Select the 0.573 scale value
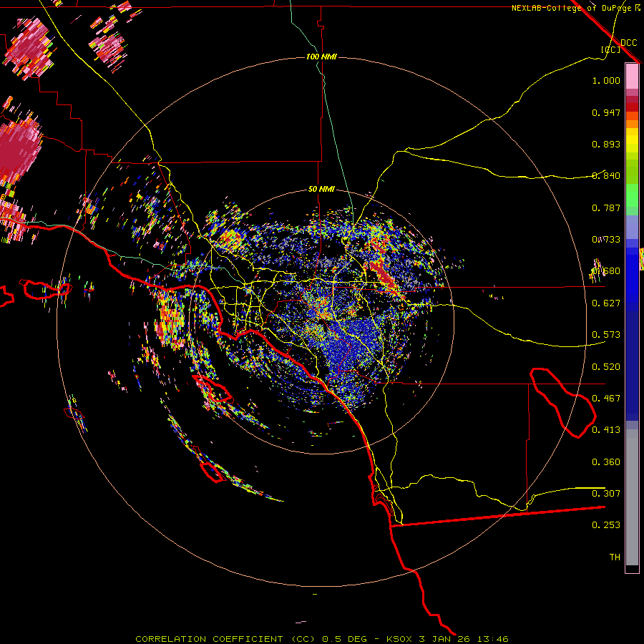Viewport: 644px width, 644px height. [606, 334]
